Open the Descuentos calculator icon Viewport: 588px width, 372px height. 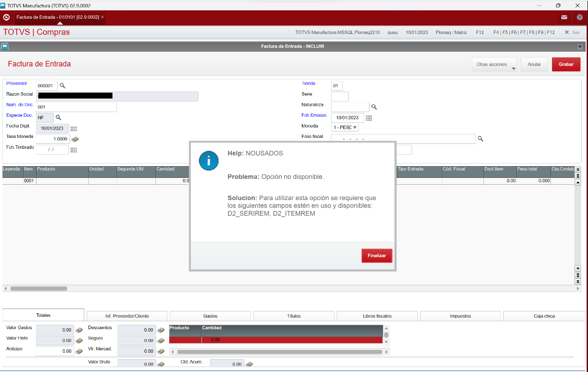[161, 330]
